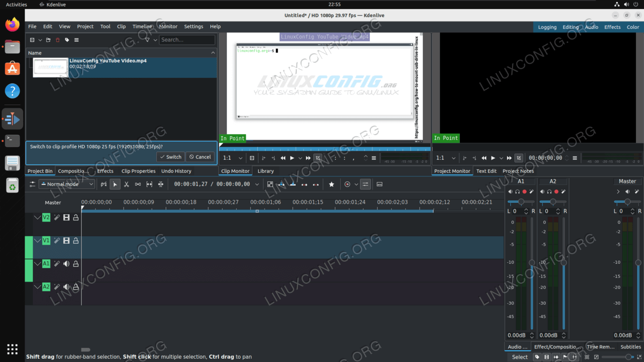Switch to Library tab
644x362 pixels.
point(266,171)
